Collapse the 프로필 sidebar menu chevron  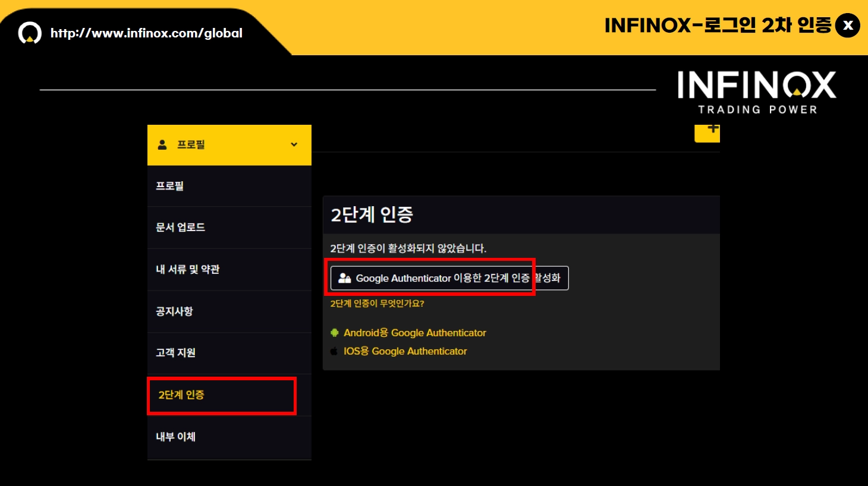294,144
